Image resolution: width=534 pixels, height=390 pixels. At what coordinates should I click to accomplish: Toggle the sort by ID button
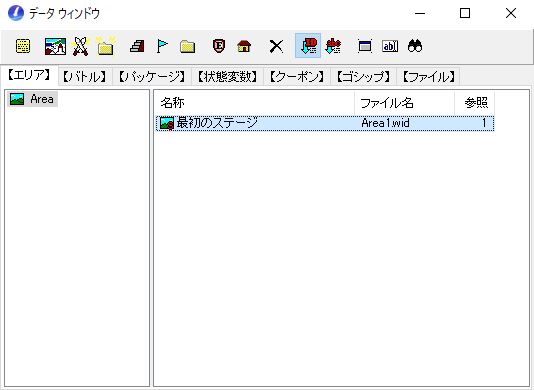click(308, 46)
